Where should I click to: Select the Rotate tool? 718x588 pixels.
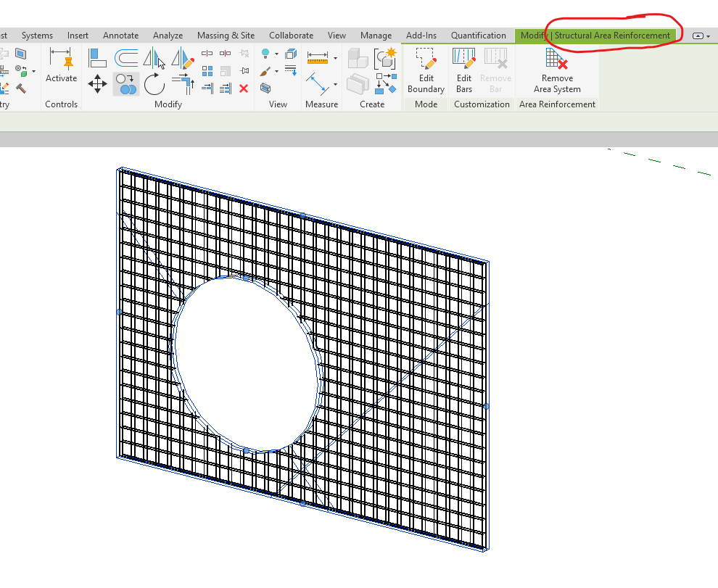pyautogui.click(x=154, y=83)
